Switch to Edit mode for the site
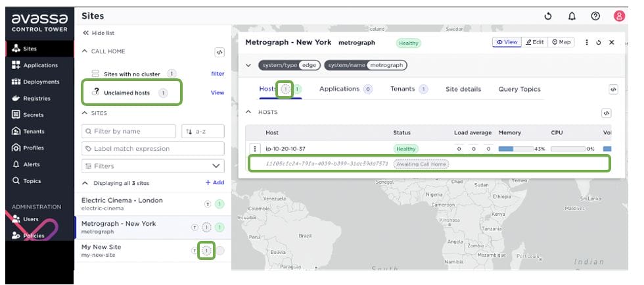The height and width of the screenshot is (285, 644). pos(535,42)
